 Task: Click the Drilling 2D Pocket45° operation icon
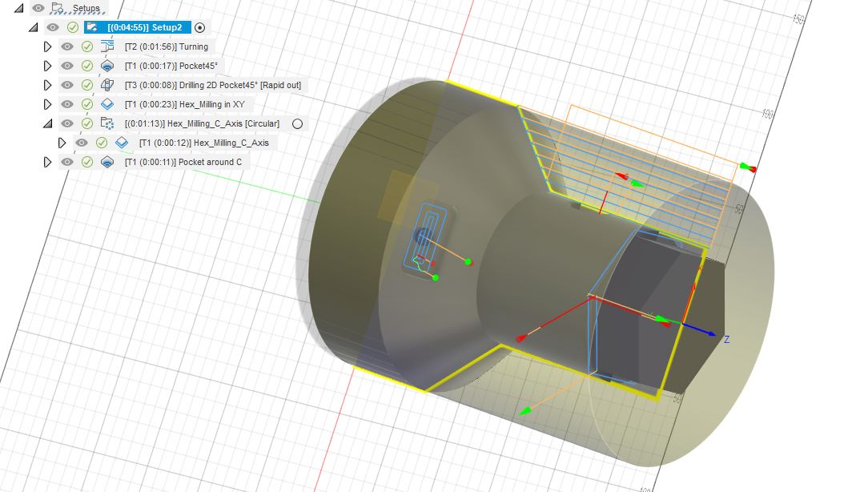[107, 85]
